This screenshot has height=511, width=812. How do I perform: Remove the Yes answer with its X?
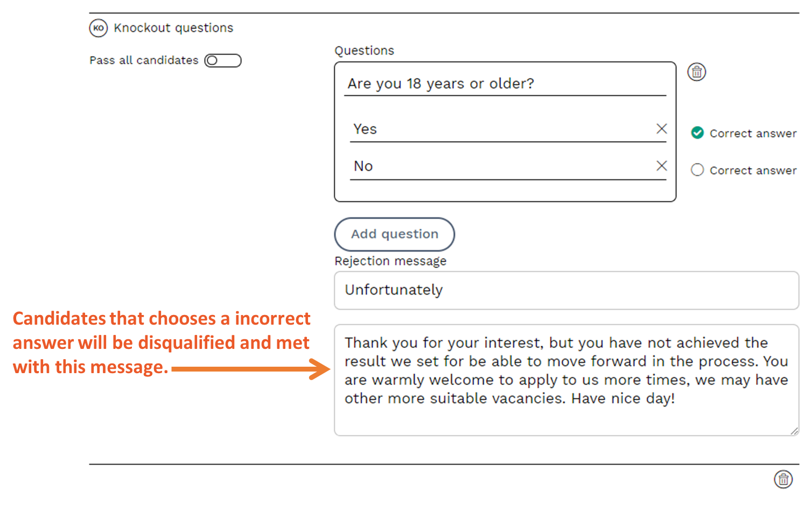[x=662, y=129]
